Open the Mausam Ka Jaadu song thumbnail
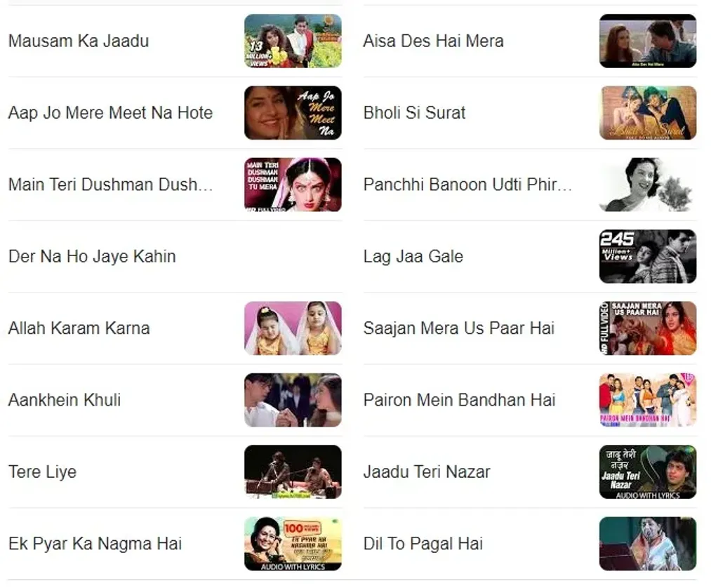 (293, 41)
